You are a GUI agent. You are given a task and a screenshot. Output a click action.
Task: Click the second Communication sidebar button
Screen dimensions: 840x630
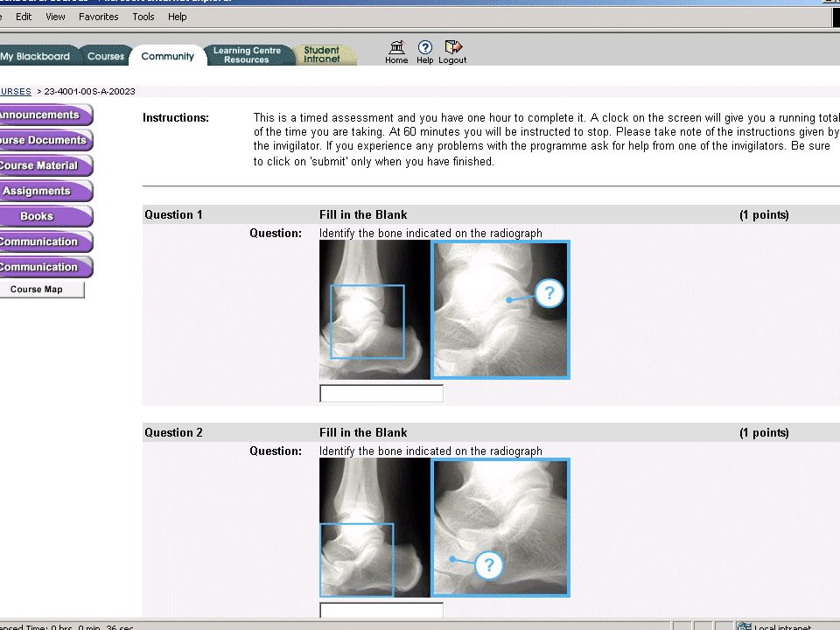[x=45, y=267]
